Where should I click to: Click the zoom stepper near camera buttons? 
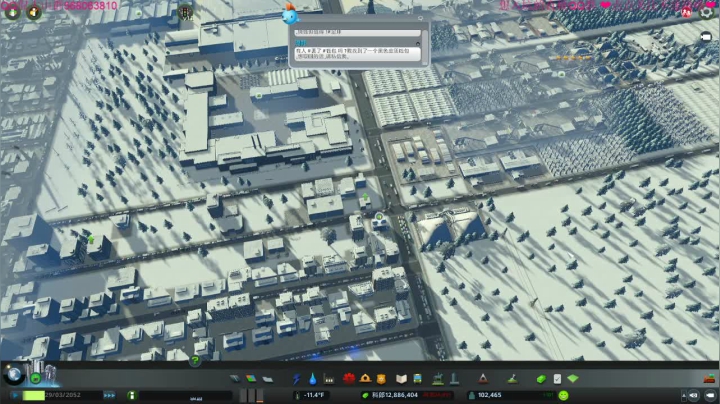[684, 395]
